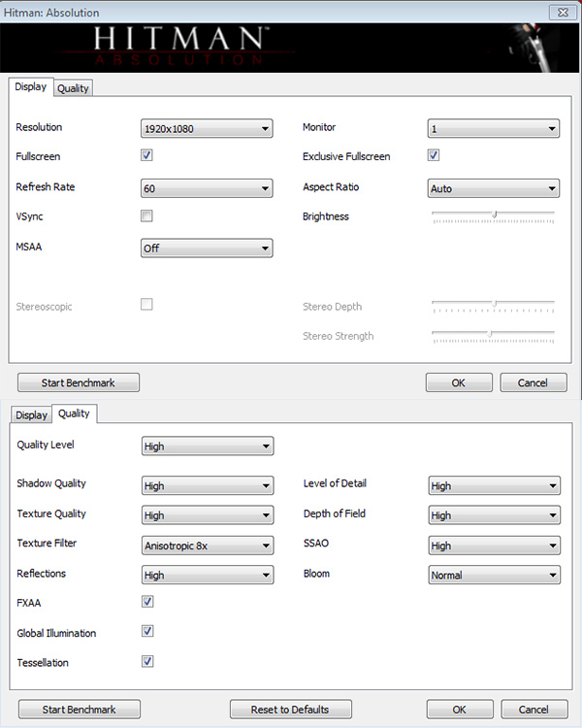
Task: Uncheck Exclusive Fullscreen
Action: tap(434, 155)
